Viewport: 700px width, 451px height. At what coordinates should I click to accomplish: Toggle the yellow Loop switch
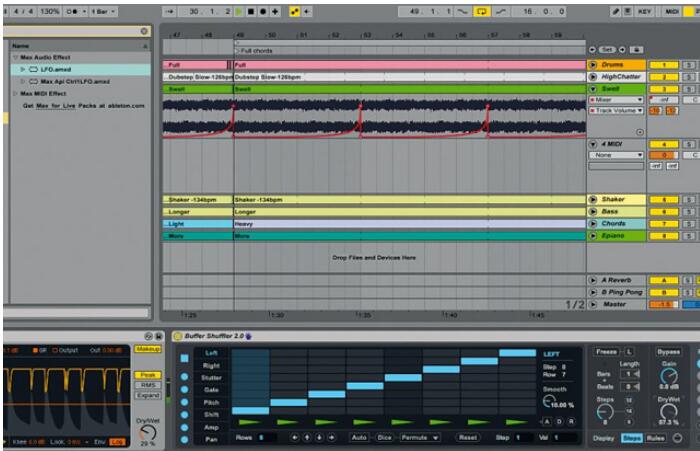[481, 12]
